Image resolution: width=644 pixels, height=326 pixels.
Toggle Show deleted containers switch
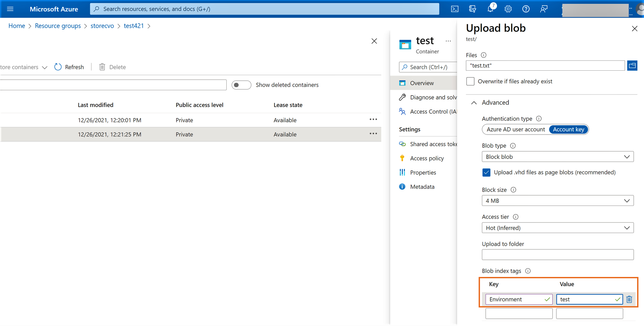coord(241,85)
